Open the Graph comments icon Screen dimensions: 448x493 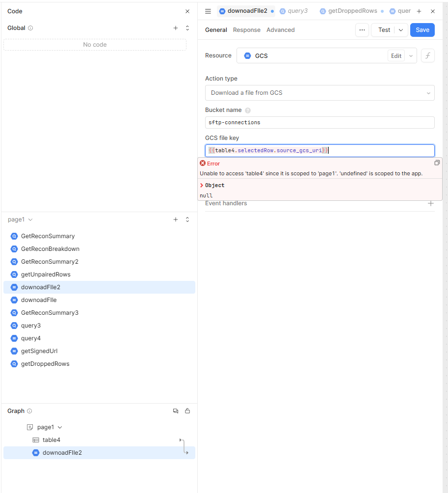click(176, 411)
